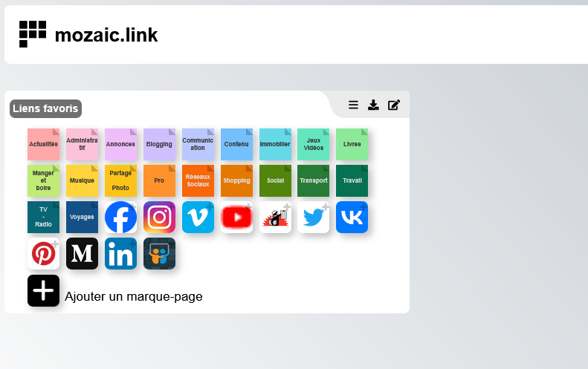This screenshot has height=369, width=588.
Task: Open the YouTube bookmark
Action: 236,217
